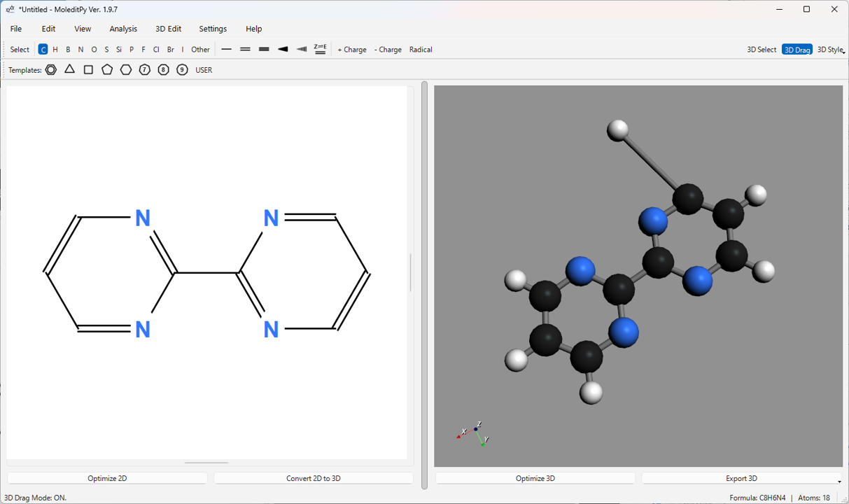The height and width of the screenshot is (504, 849).
Task: Open the Analysis menu
Action: coord(123,29)
